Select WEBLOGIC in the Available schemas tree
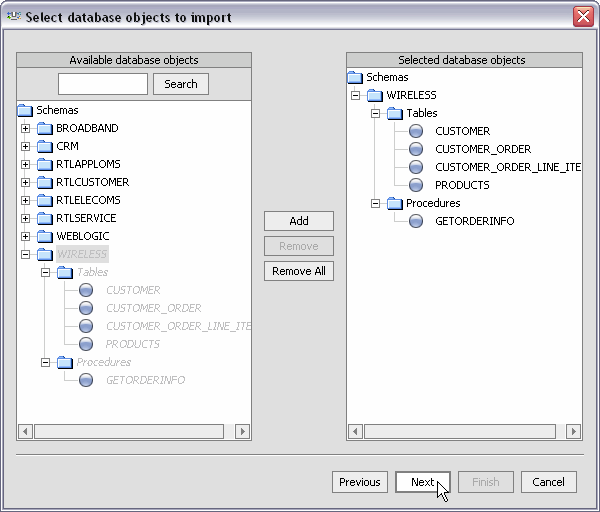 (83, 236)
